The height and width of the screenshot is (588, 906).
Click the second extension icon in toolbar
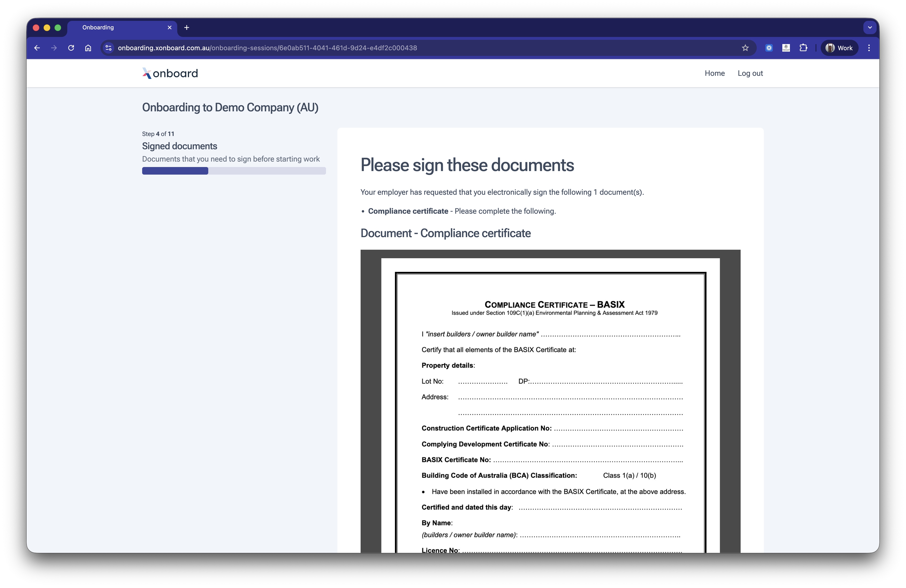(x=786, y=48)
